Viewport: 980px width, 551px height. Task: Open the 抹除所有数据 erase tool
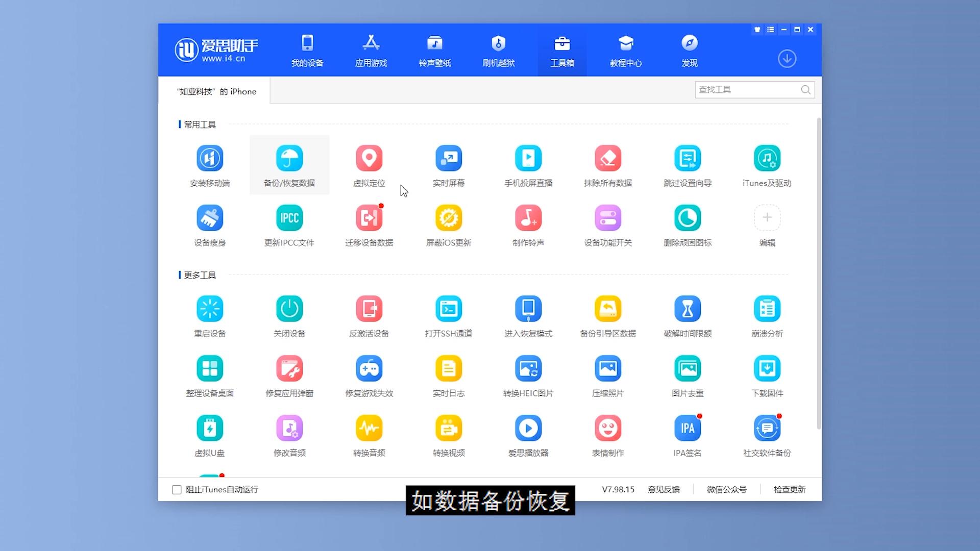pyautogui.click(x=608, y=164)
